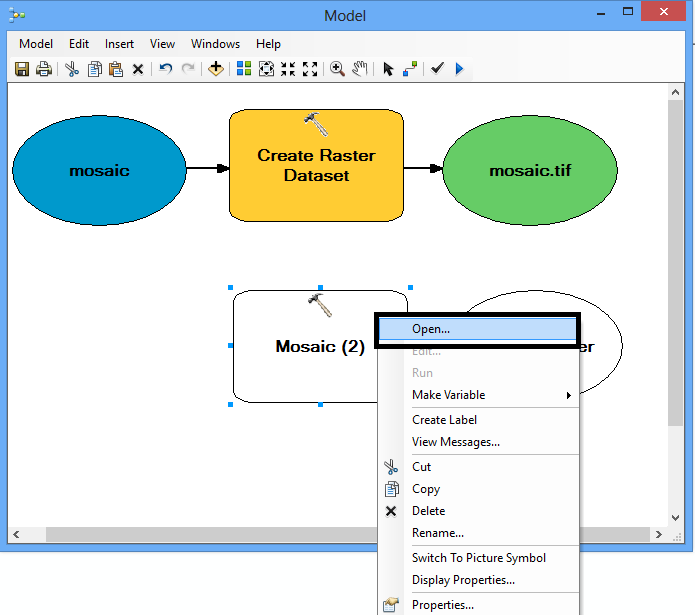Click the Save icon in the toolbar
The height and width of the screenshot is (615, 695).
(22, 69)
